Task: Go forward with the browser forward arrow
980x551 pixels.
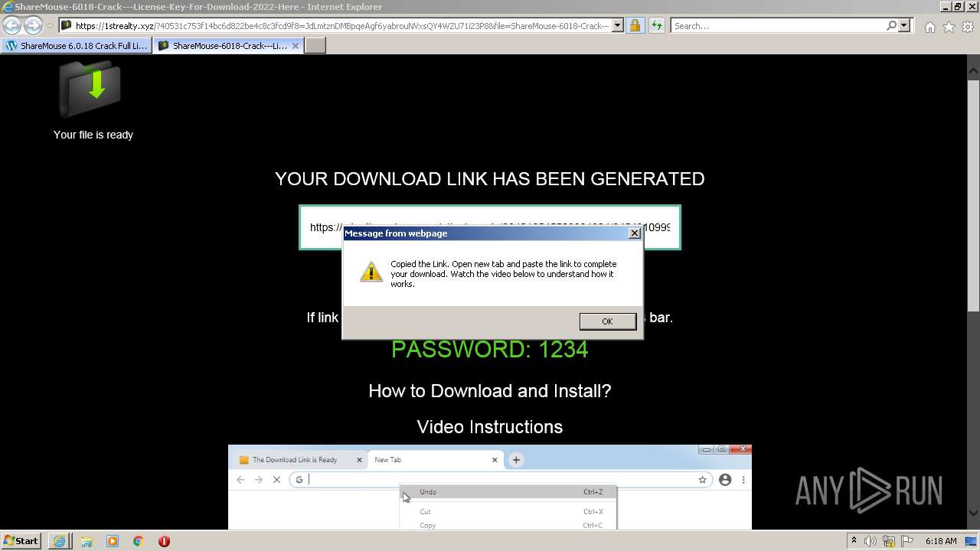Action: coord(33,25)
